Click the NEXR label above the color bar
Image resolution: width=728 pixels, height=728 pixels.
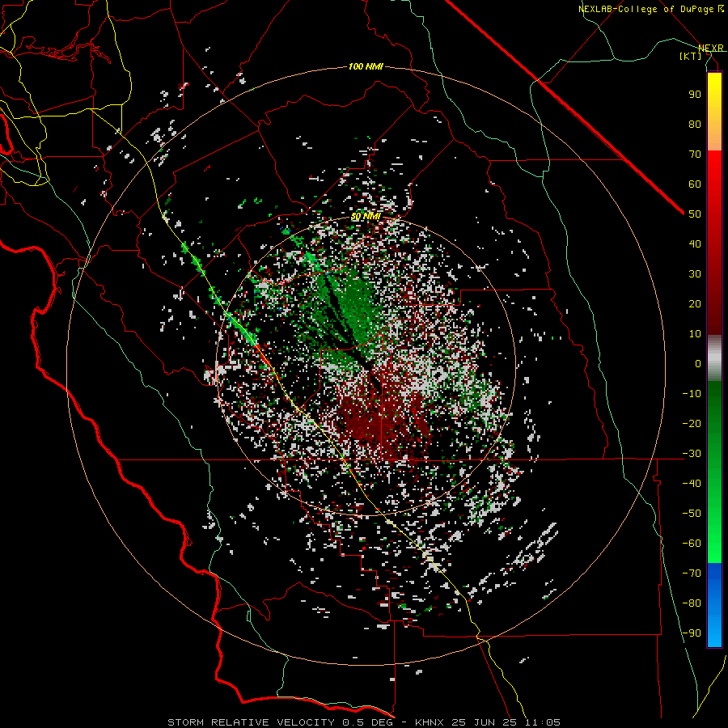tap(710, 49)
